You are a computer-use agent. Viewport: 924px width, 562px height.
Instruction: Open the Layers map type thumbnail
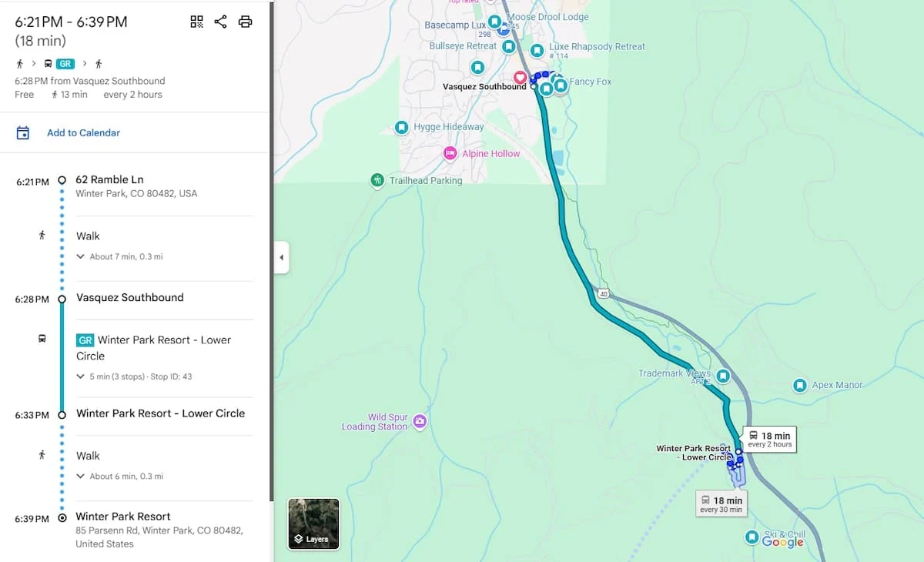pos(313,524)
